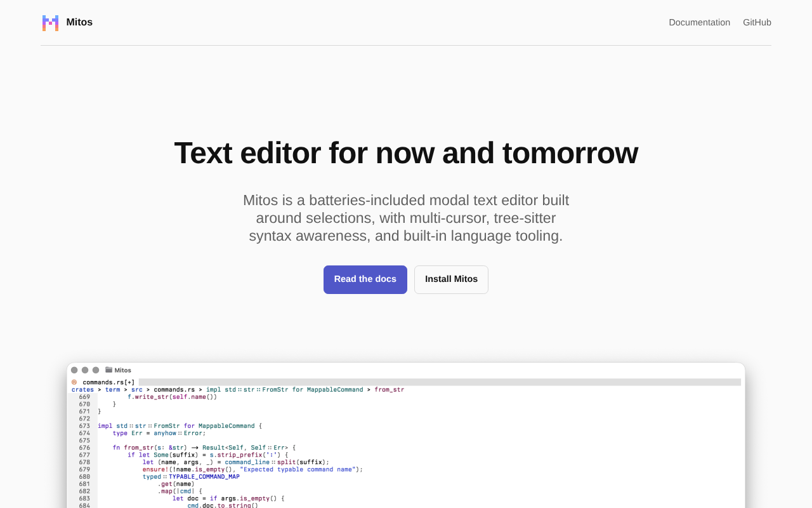The width and height of the screenshot is (812, 508).
Task: Click the Mitos title in the editor window
Action: click(x=123, y=370)
